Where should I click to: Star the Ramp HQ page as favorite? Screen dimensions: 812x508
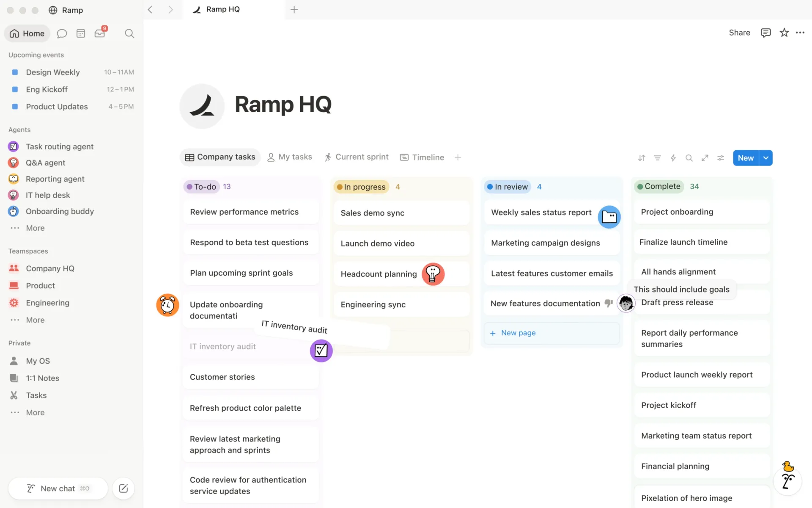pyautogui.click(x=784, y=33)
